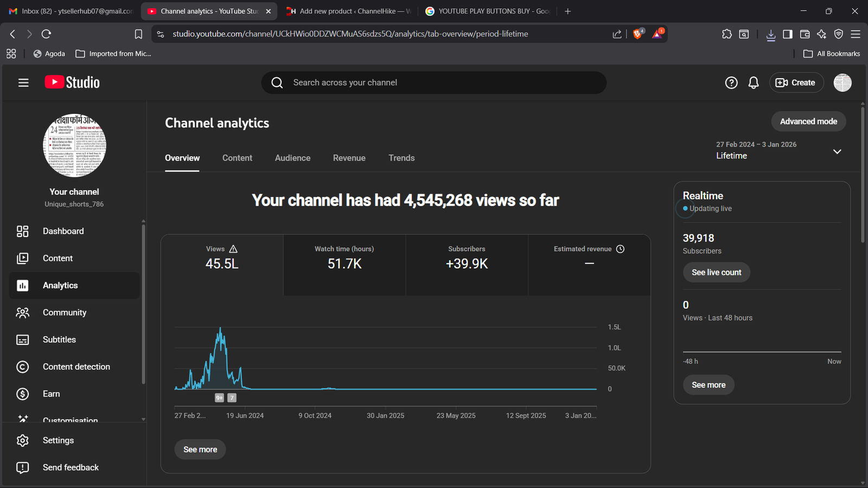Click the Search across your channel field
This screenshot has width=868, height=488.
434,82
